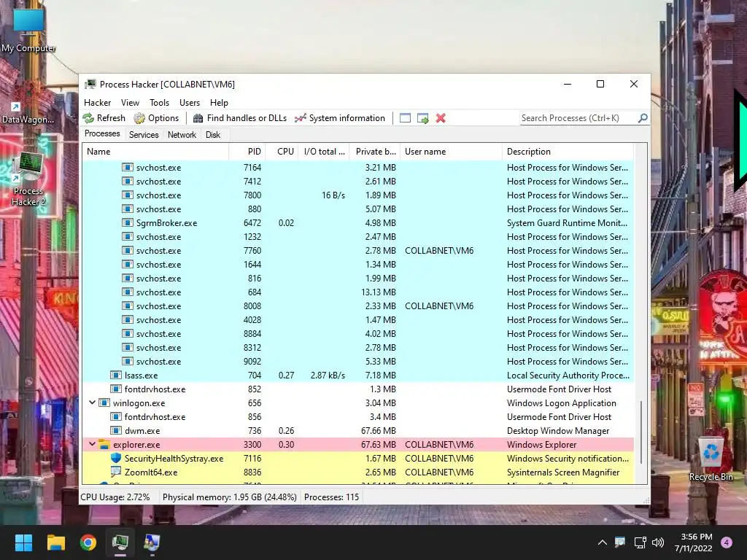The image size is (747, 560).
Task: Open the Hacker menu
Action: pyautogui.click(x=97, y=102)
